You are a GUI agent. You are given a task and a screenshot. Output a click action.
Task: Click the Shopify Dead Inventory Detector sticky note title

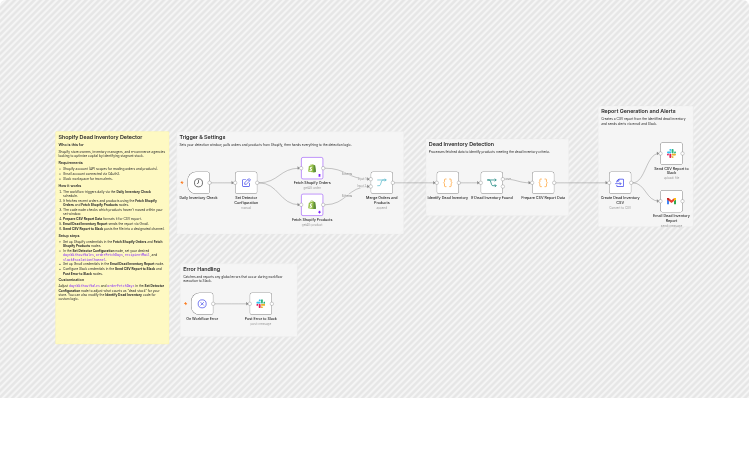[100, 137]
